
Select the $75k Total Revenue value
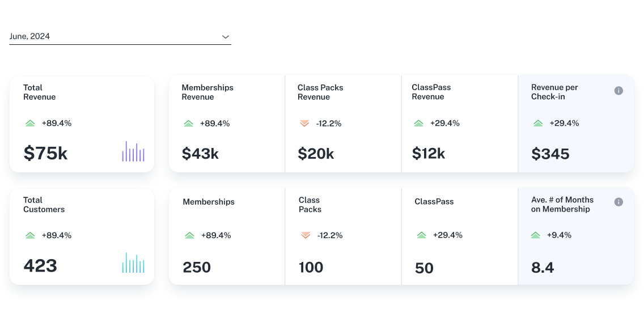pos(45,153)
